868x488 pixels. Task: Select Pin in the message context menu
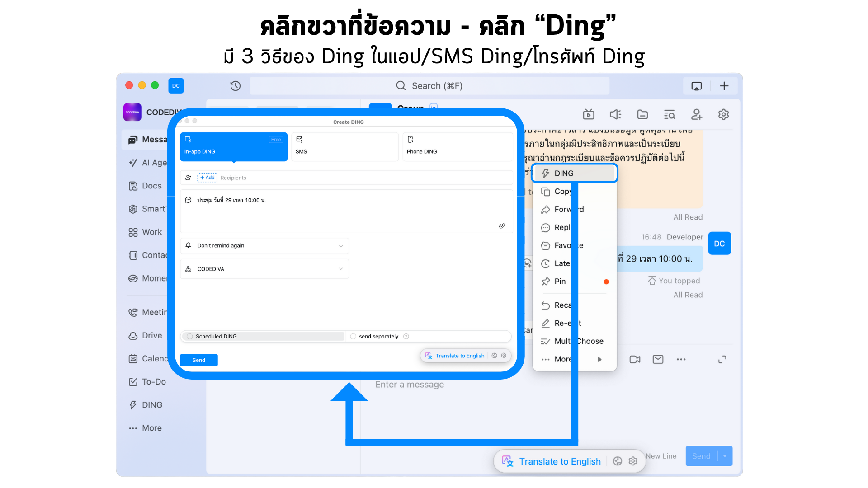pyautogui.click(x=560, y=282)
